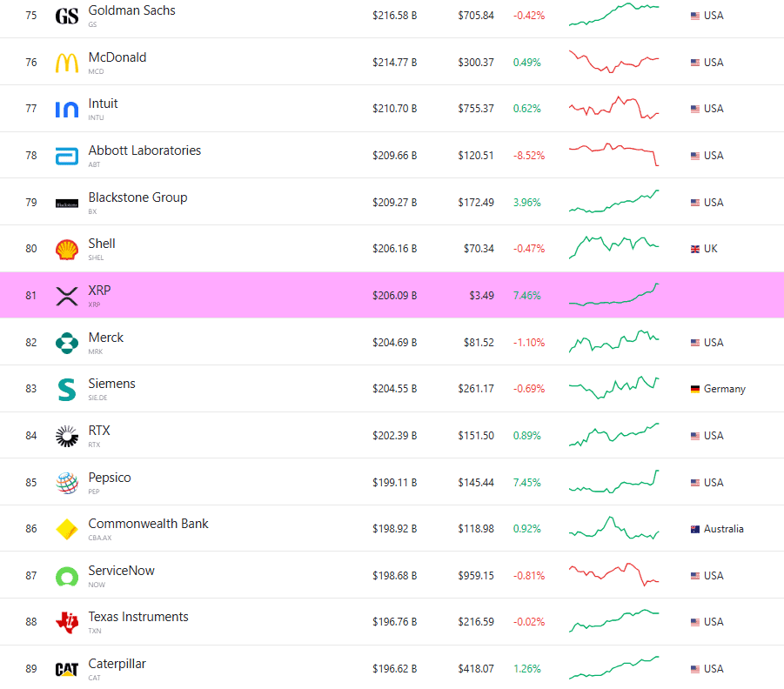This screenshot has height=689, width=784.
Task: Click the Merck logo icon
Action: click(66, 343)
